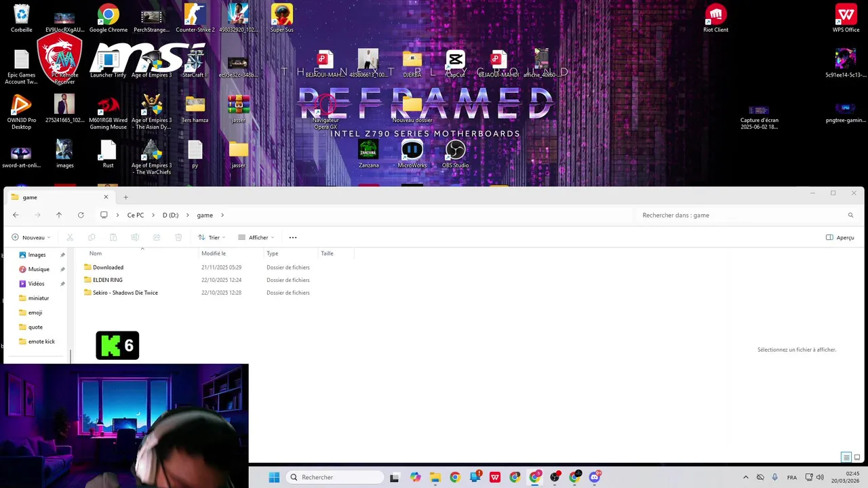This screenshot has height=488, width=868.
Task: Open MicroWorks desktop shortcut
Action: (x=412, y=155)
